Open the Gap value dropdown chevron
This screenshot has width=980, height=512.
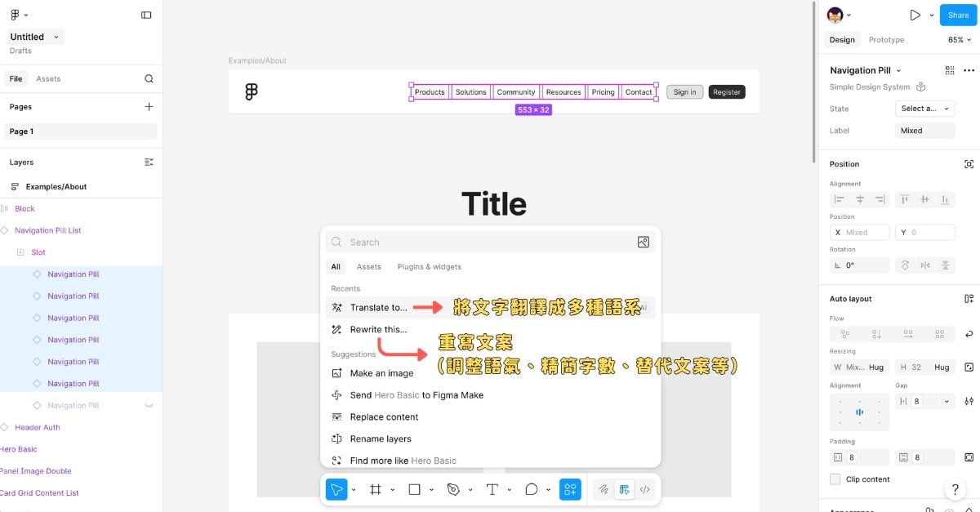point(947,402)
